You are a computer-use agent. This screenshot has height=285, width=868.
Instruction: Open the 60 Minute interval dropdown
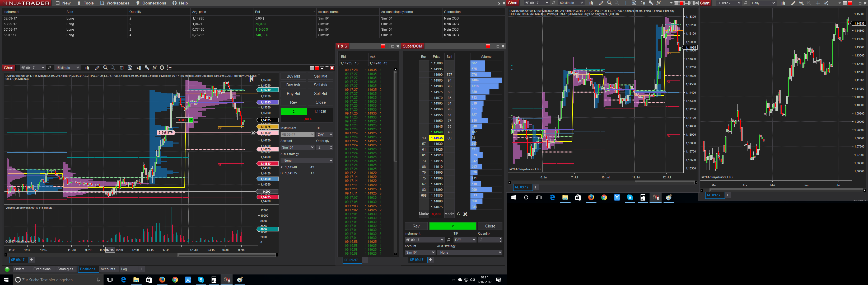tap(571, 3)
